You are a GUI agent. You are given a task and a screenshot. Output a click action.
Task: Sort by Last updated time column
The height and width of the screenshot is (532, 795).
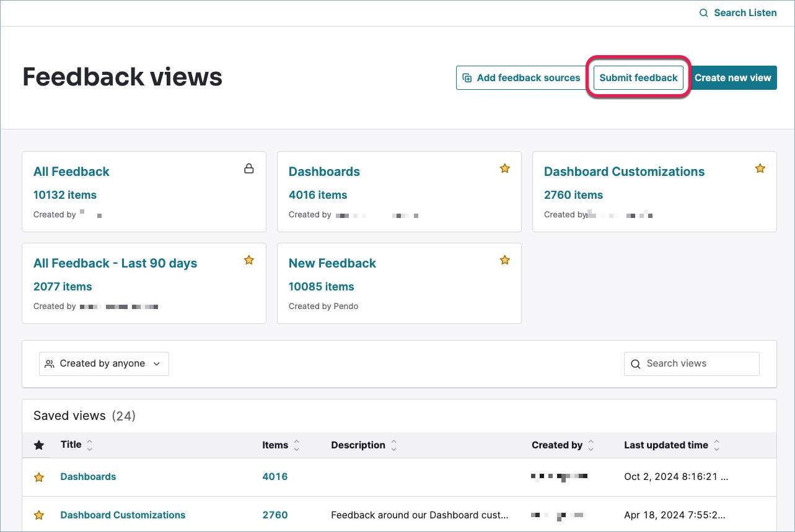pos(716,445)
